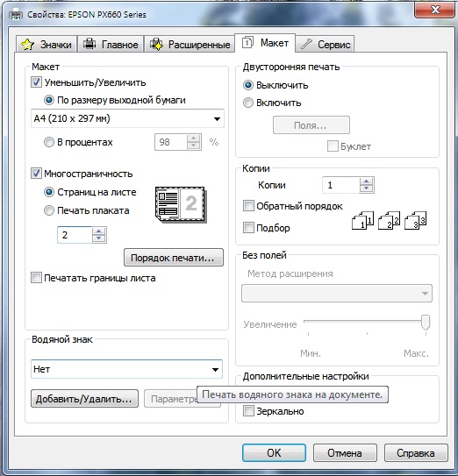The image size is (458, 476).
Task: Click the Сервис tab wrench icon
Action: pos(306,44)
